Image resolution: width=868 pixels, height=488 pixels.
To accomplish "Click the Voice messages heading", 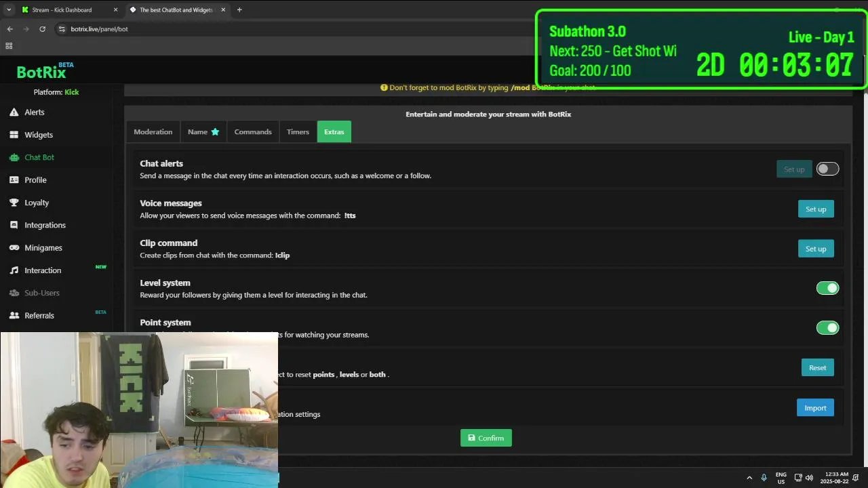I will (171, 203).
